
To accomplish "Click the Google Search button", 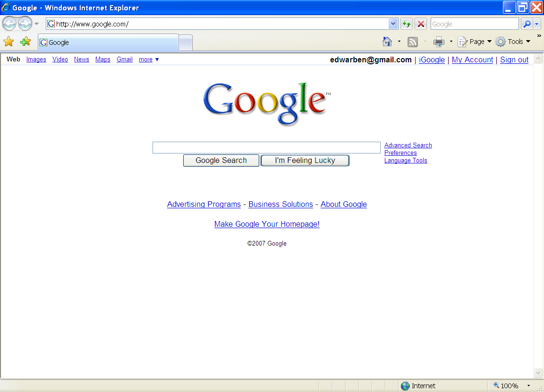I will click(221, 160).
